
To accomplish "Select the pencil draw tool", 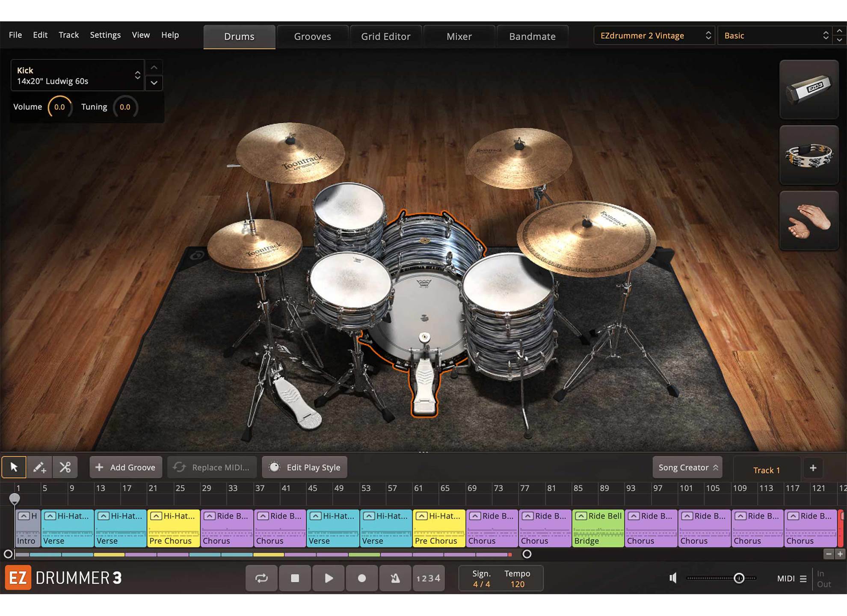I will (39, 467).
